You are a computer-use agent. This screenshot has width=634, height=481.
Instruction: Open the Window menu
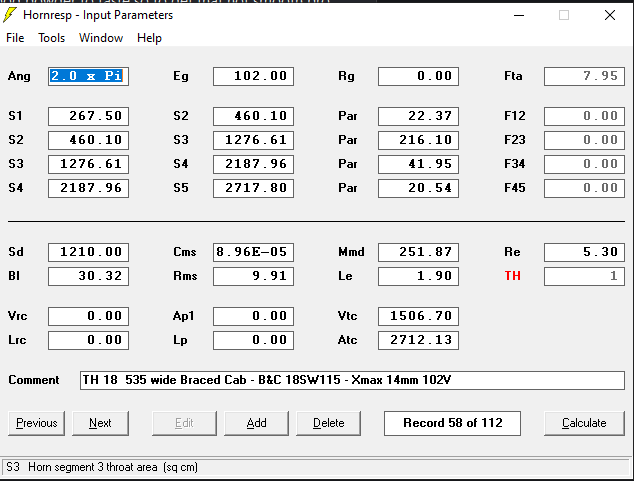[101, 38]
